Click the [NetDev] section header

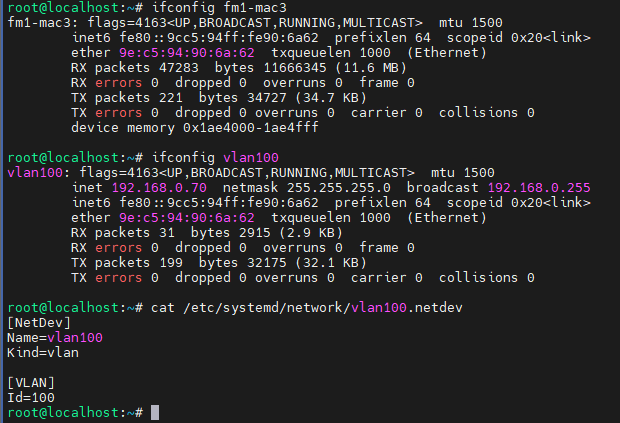point(37,322)
